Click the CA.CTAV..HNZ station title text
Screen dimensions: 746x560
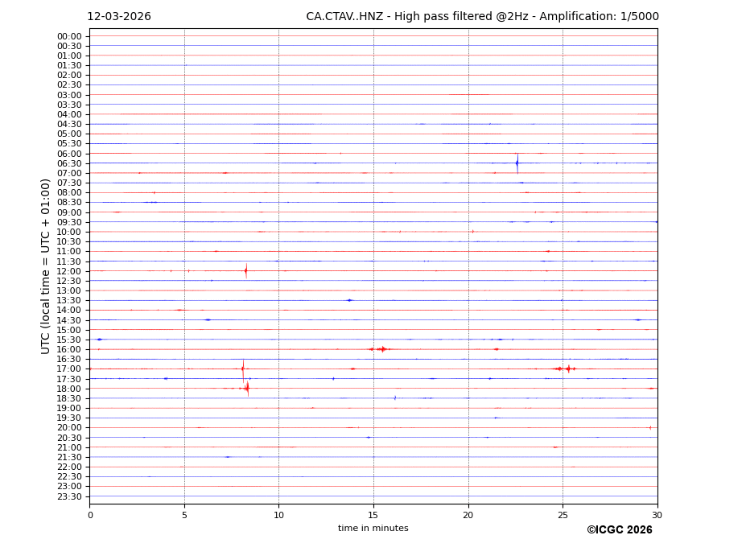pos(482,17)
